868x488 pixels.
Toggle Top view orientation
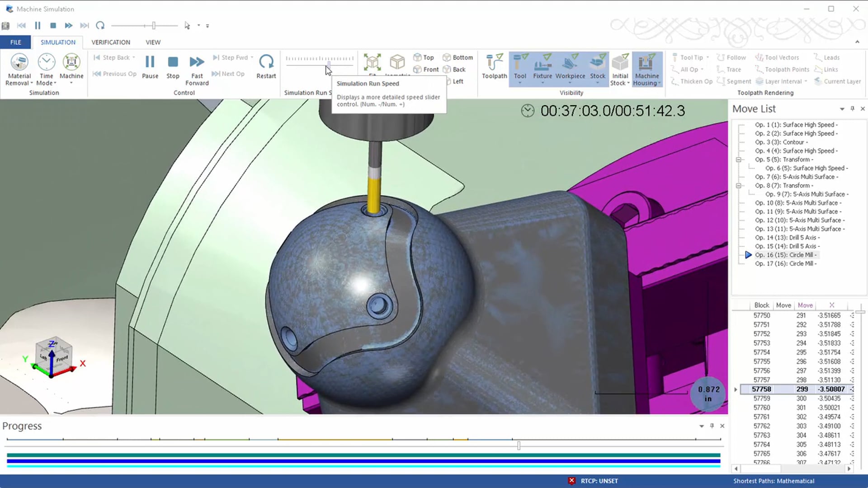point(424,57)
